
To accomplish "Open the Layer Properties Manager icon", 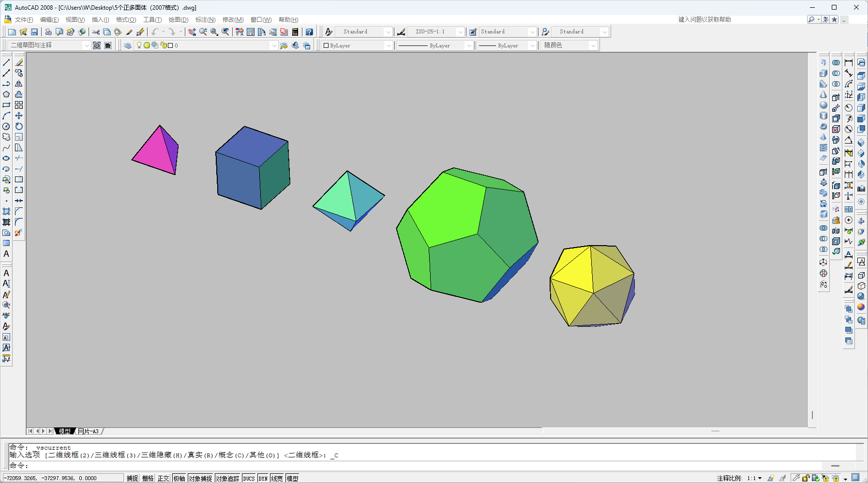I will click(128, 45).
